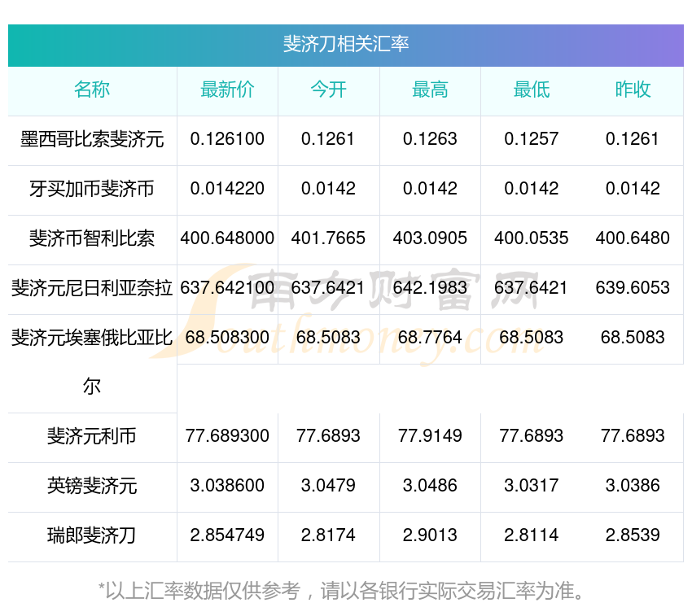Open 斐济元埃塞俄比亚比尔 currency pair

92,338
